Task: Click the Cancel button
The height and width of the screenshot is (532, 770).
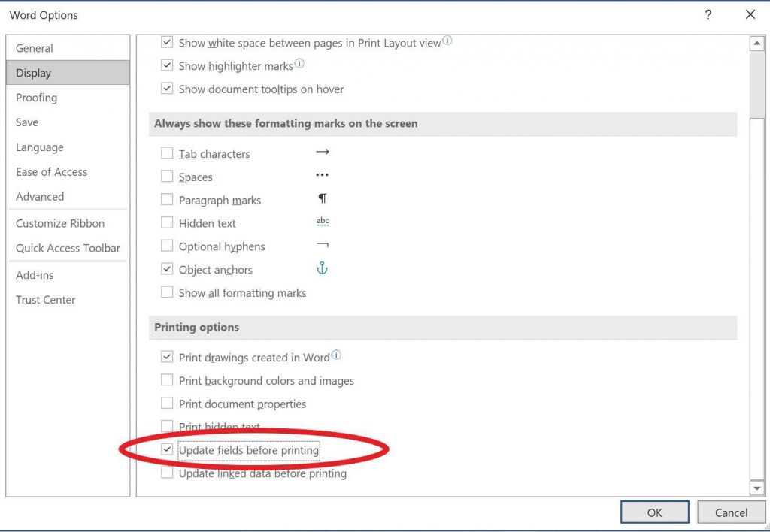Action: coord(731,512)
